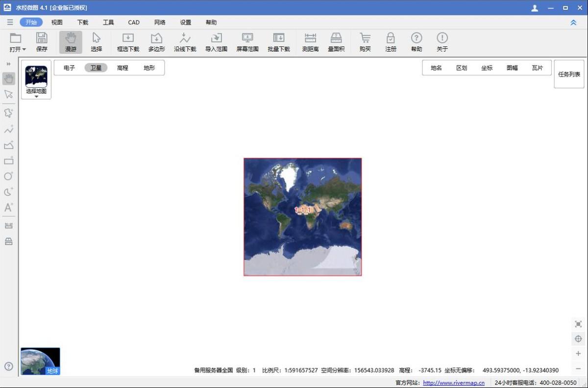Select the 量面积 area measuring tool
This screenshot has width=588, height=388.
(336, 43)
